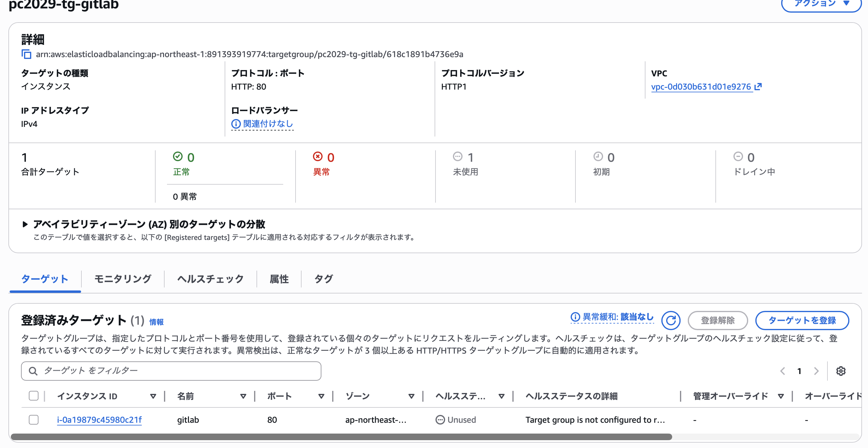The height and width of the screenshot is (448, 868).
Task: Click Unused status icon in gitlab row
Action: (x=440, y=420)
